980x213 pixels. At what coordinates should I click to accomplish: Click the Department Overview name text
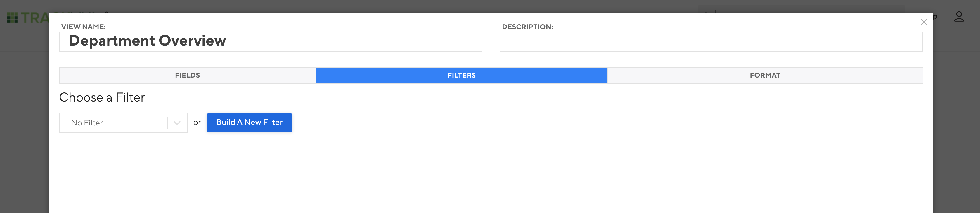click(x=148, y=41)
